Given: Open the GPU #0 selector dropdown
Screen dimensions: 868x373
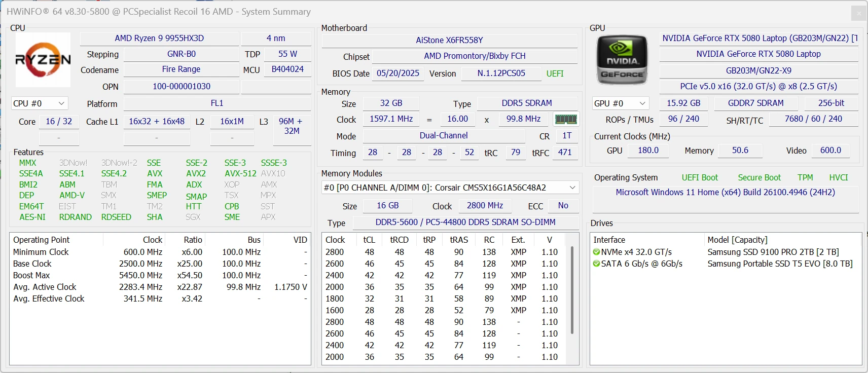Looking at the screenshot, I should [621, 103].
